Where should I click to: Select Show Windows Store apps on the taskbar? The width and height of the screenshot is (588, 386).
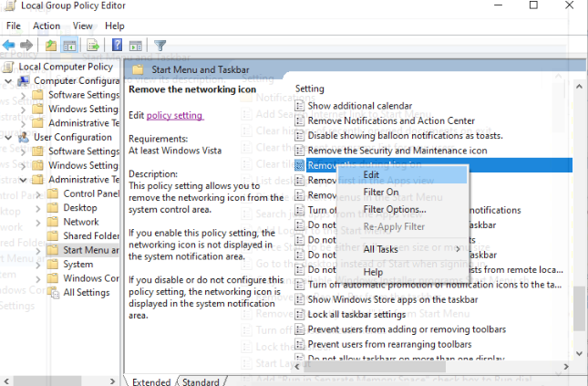click(393, 299)
